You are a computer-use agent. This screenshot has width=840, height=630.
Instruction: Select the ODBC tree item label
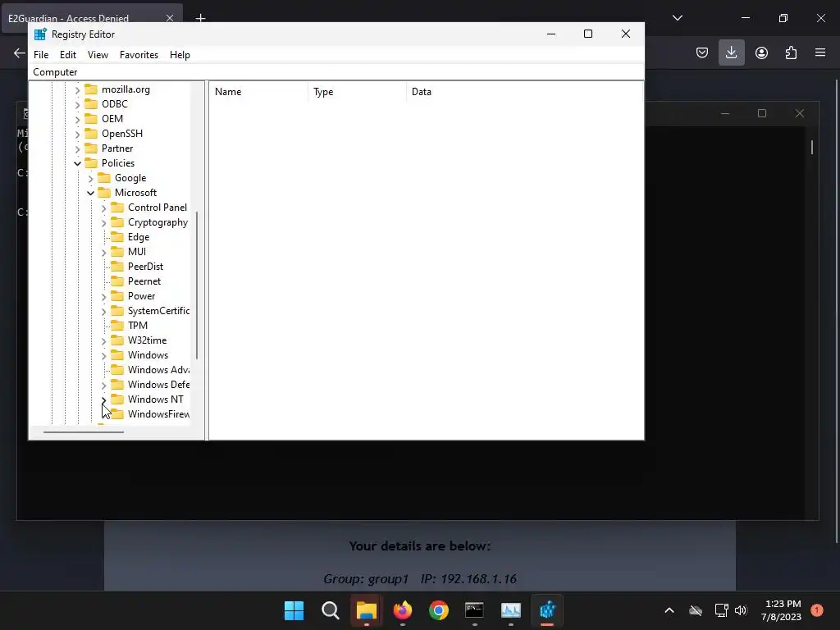coord(115,104)
